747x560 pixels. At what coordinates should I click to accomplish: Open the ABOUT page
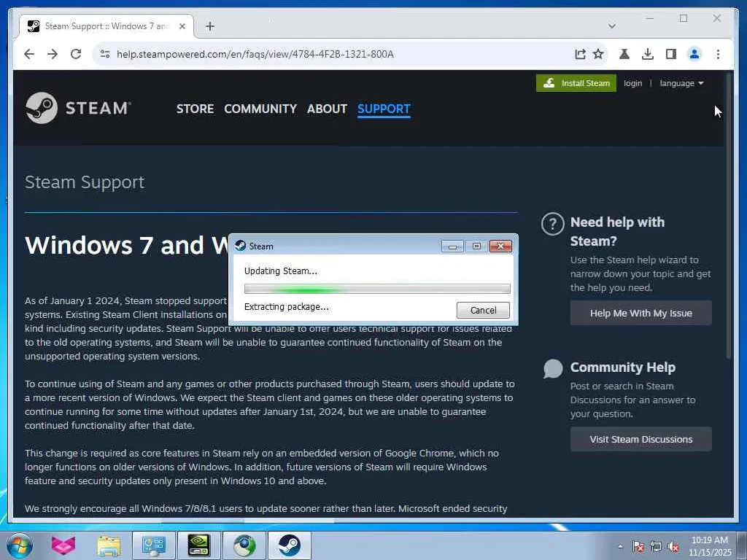pos(327,109)
